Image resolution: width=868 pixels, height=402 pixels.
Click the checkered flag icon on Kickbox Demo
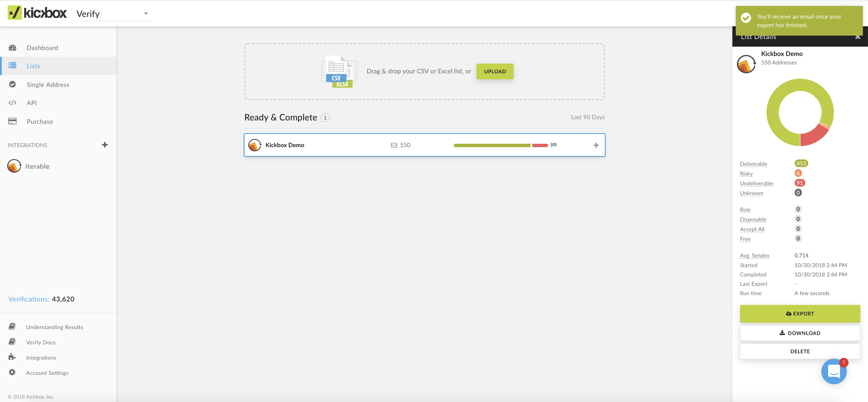click(x=554, y=145)
